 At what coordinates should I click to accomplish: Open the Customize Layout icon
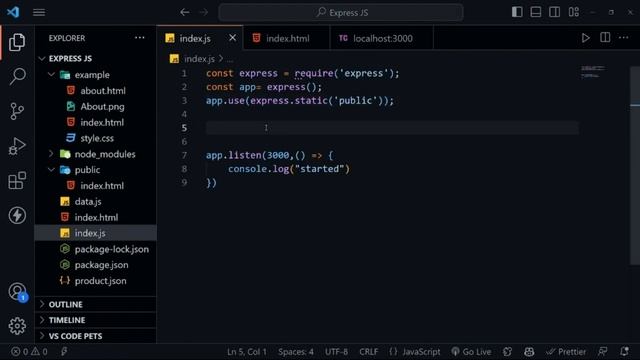coord(573,12)
